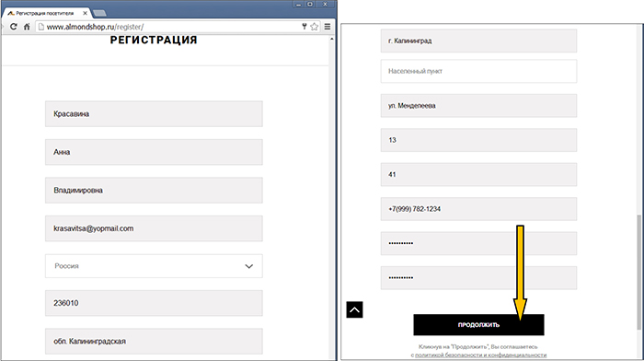The height and width of the screenshot is (361, 644).
Task: Open a new browser tab
Action: click(x=99, y=13)
